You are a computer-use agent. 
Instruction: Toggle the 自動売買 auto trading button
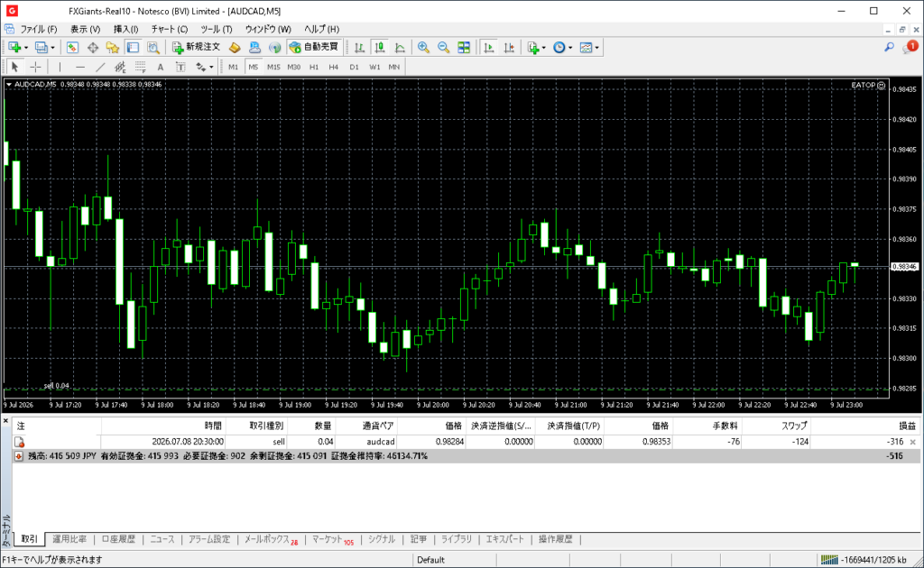[x=314, y=47]
